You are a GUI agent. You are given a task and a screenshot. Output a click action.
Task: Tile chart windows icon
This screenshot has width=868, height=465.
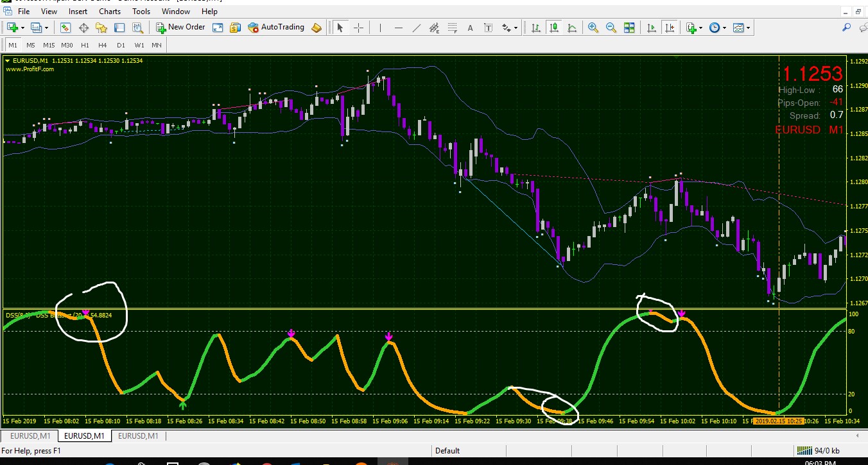pyautogui.click(x=629, y=28)
